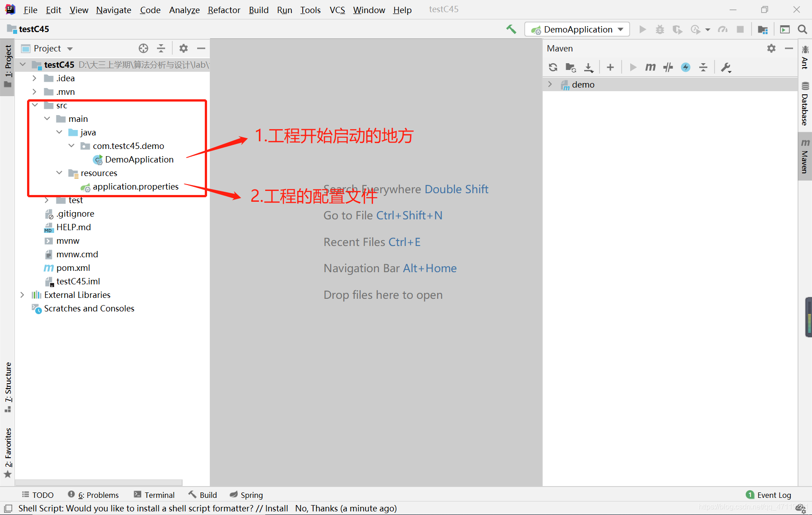The height and width of the screenshot is (515, 812).
Task: Expand the .idea folder
Action: (x=35, y=78)
